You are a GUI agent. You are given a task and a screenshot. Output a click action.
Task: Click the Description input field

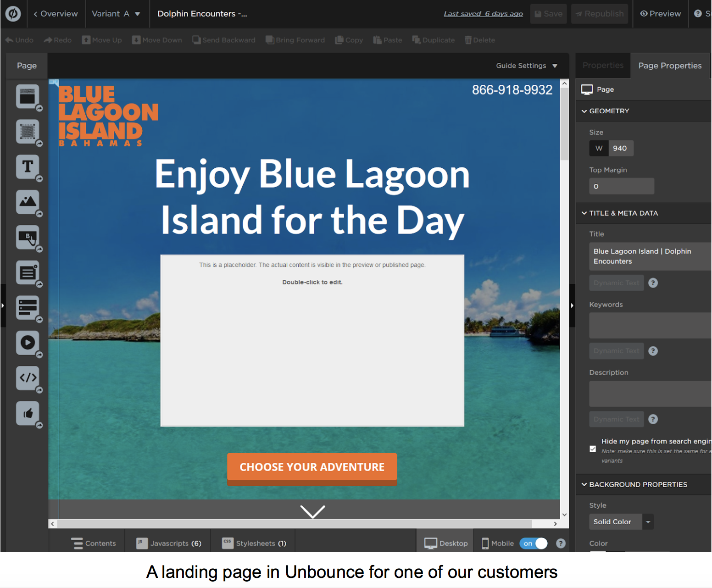click(x=650, y=394)
